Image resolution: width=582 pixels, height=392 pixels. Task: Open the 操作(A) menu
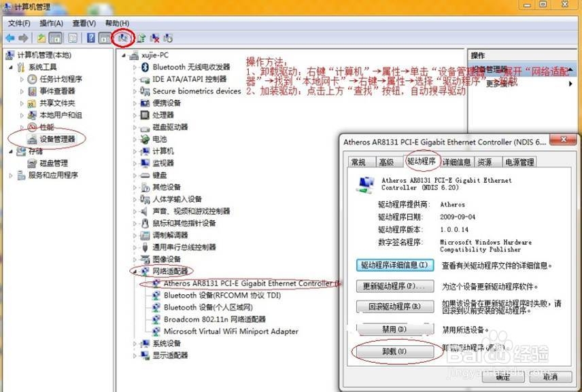[x=51, y=23]
